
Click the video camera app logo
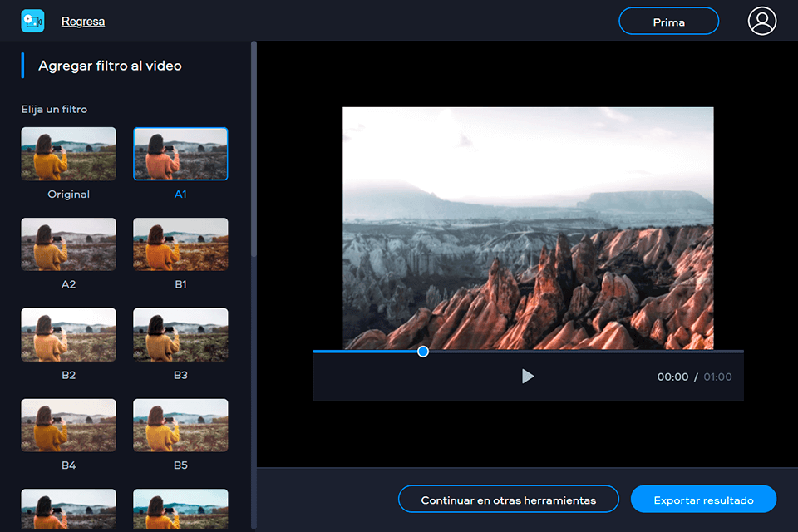(x=32, y=20)
